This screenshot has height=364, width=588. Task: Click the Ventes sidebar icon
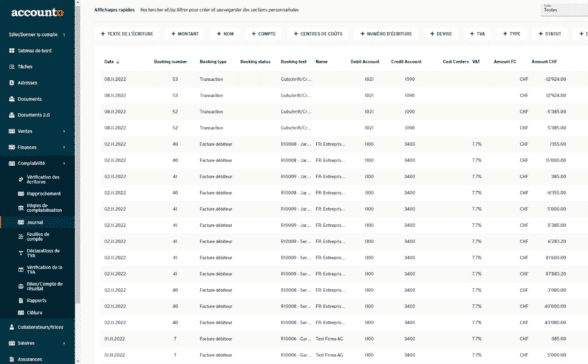(x=12, y=131)
